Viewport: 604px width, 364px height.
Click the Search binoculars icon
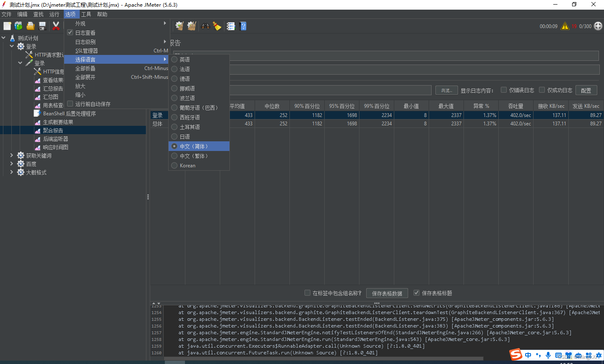tap(205, 26)
